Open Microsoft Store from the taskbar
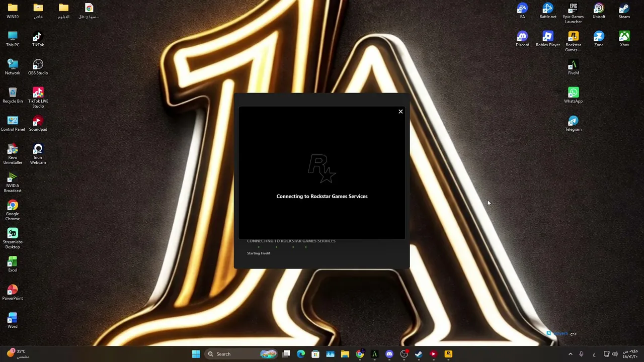This screenshot has width=644, height=362. 315,354
